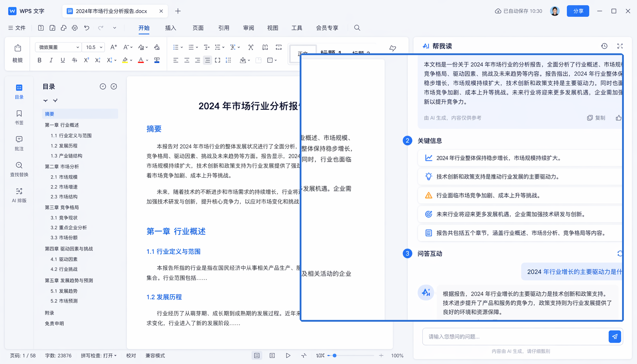Open the 文件 menu
The height and width of the screenshot is (364, 637).
[17, 28]
